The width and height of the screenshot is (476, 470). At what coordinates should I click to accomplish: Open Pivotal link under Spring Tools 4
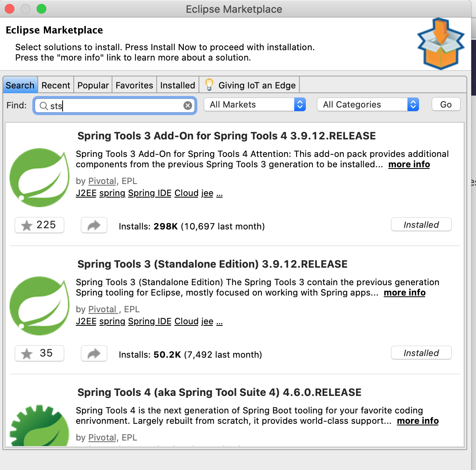pyautogui.click(x=102, y=438)
